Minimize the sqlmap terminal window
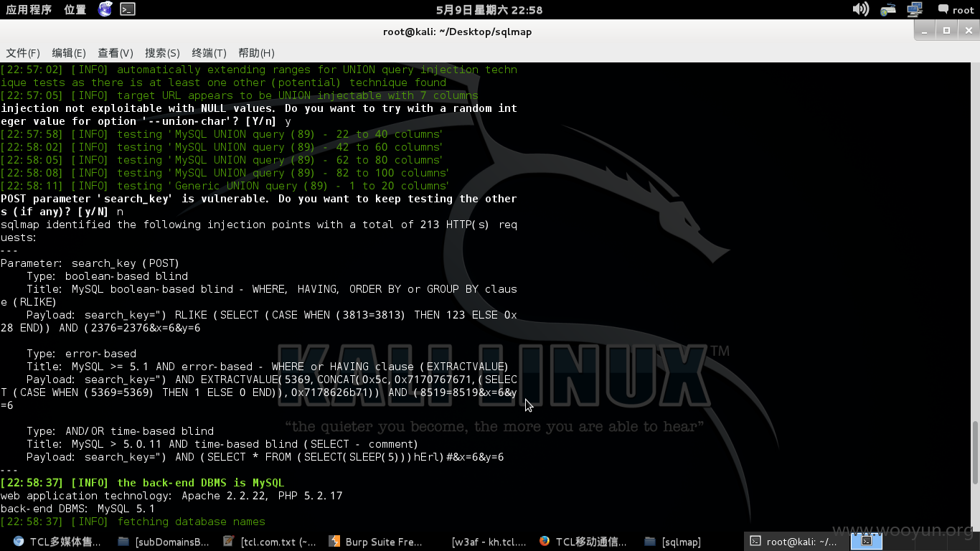The height and width of the screenshot is (551, 980). (x=925, y=30)
